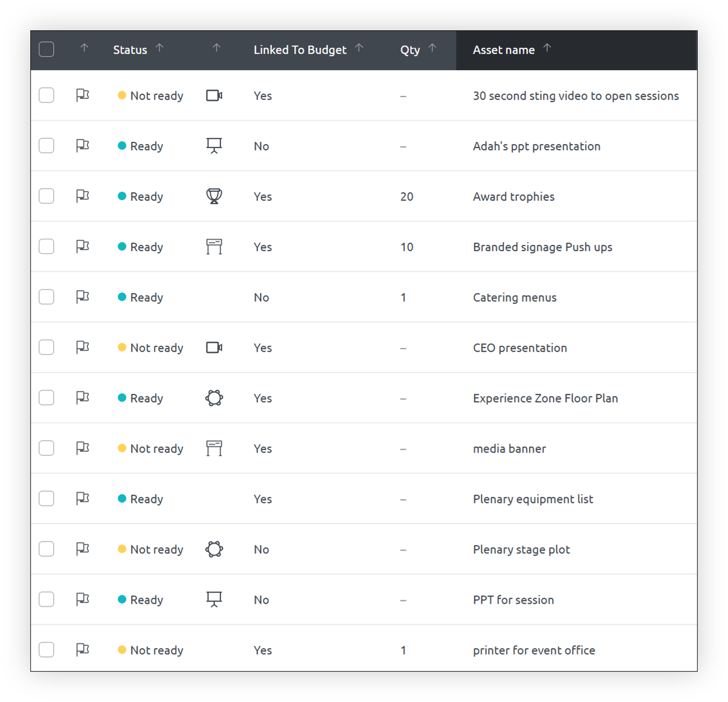This screenshot has height=702, width=728.
Task: Click the flag icon for 30 second sting video
Action: pyautogui.click(x=82, y=95)
